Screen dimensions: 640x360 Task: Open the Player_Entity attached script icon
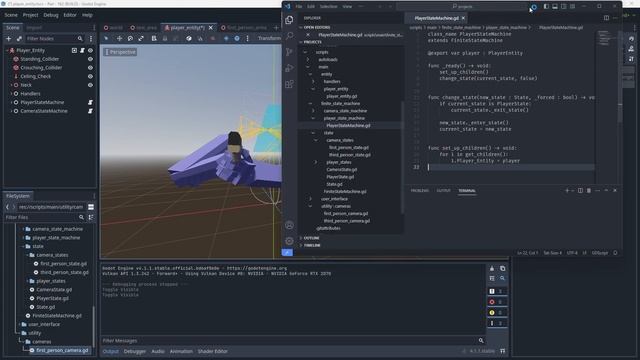point(82,50)
